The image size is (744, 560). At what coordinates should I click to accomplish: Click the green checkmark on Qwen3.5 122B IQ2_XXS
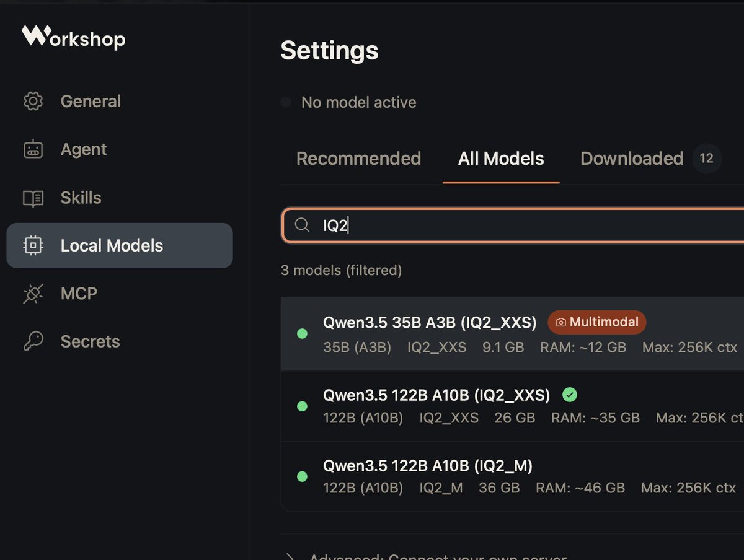569,395
